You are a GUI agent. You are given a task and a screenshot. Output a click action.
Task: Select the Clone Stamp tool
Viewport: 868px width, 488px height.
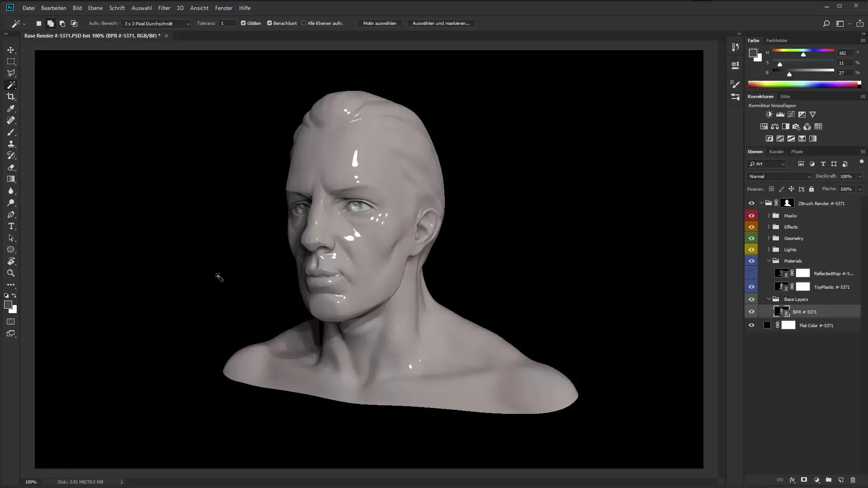pyautogui.click(x=11, y=144)
